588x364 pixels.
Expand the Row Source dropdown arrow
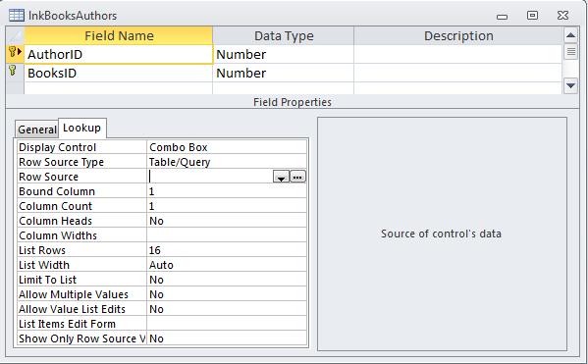pyautogui.click(x=282, y=177)
